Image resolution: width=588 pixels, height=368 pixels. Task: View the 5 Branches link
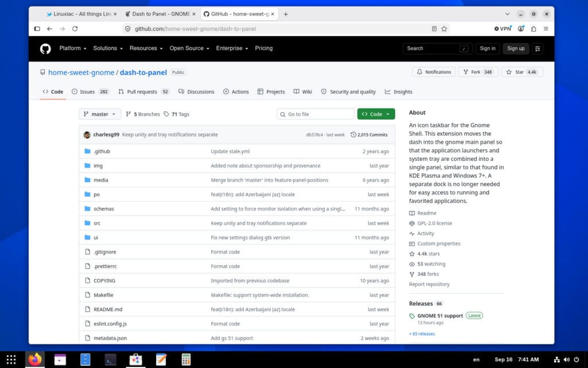coord(143,114)
